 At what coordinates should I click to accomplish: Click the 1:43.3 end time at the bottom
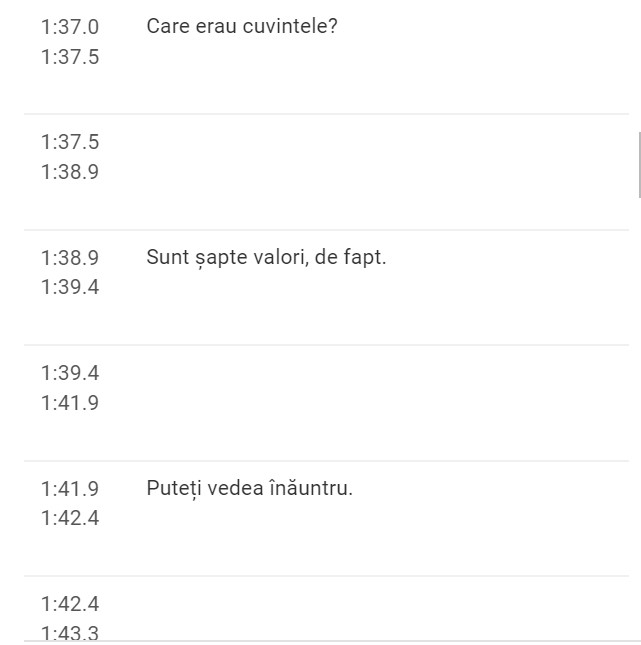pos(70,632)
